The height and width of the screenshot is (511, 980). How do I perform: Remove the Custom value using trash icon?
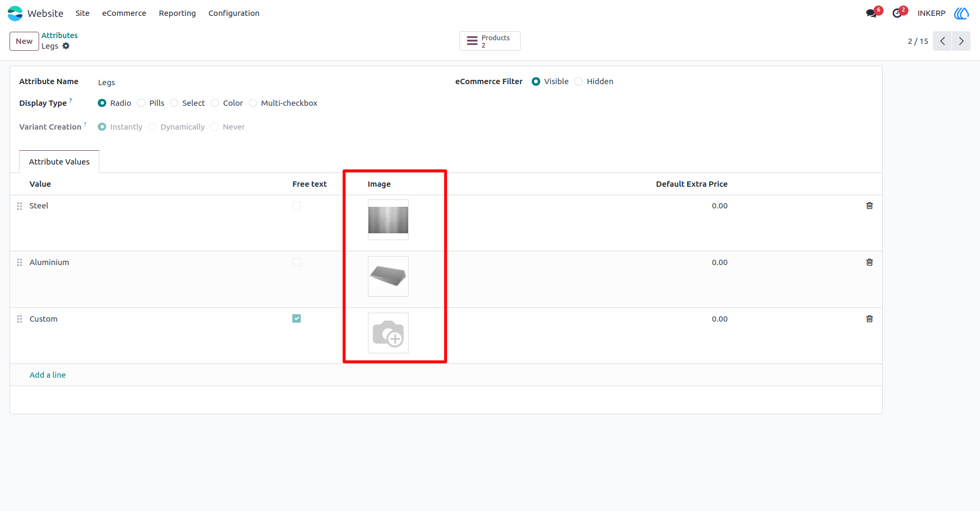coord(870,319)
